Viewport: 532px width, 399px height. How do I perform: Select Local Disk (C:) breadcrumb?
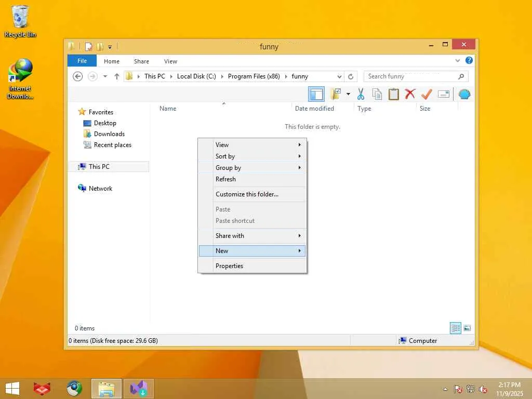(x=196, y=76)
